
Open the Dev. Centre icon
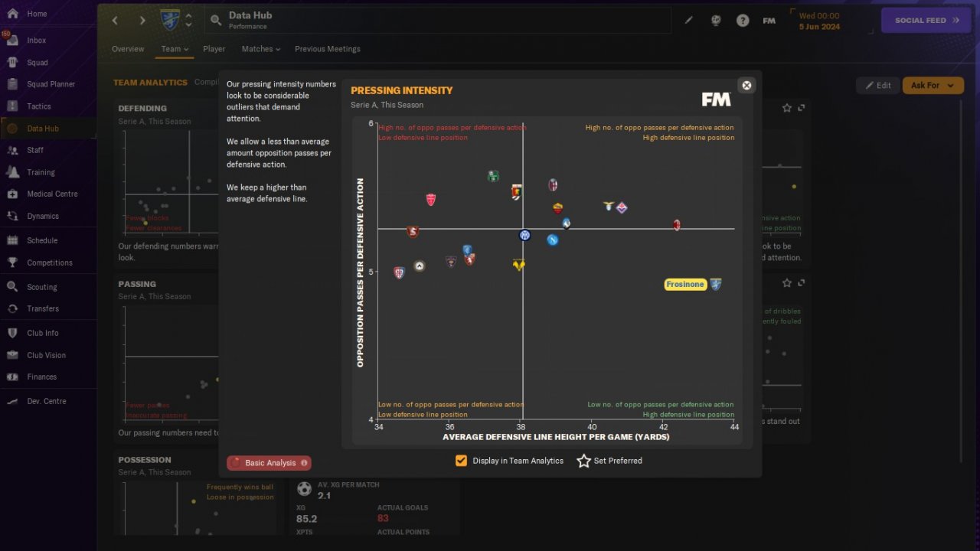tap(12, 401)
